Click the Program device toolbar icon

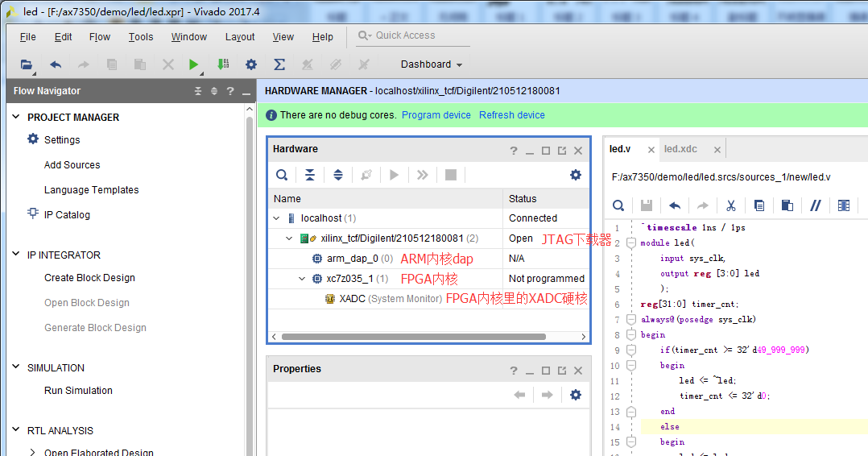pyautogui.click(x=222, y=64)
